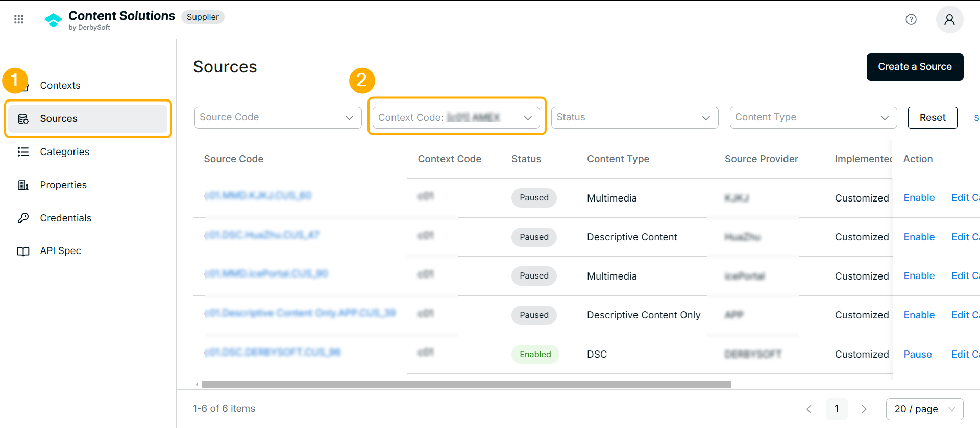The height and width of the screenshot is (428, 980).
Task: Click the Source Provider column header
Action: point(762,159)
